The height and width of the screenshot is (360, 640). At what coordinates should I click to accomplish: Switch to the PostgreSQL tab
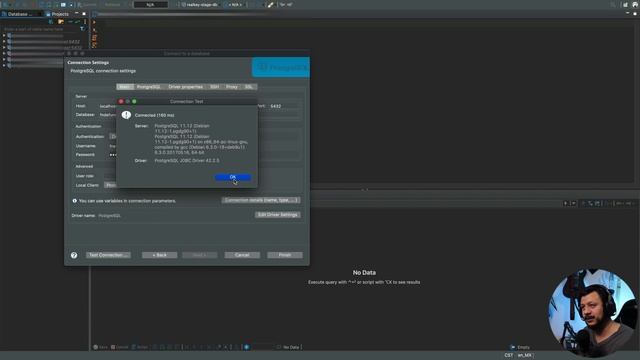pyautogui.click(x=149, y=87)
